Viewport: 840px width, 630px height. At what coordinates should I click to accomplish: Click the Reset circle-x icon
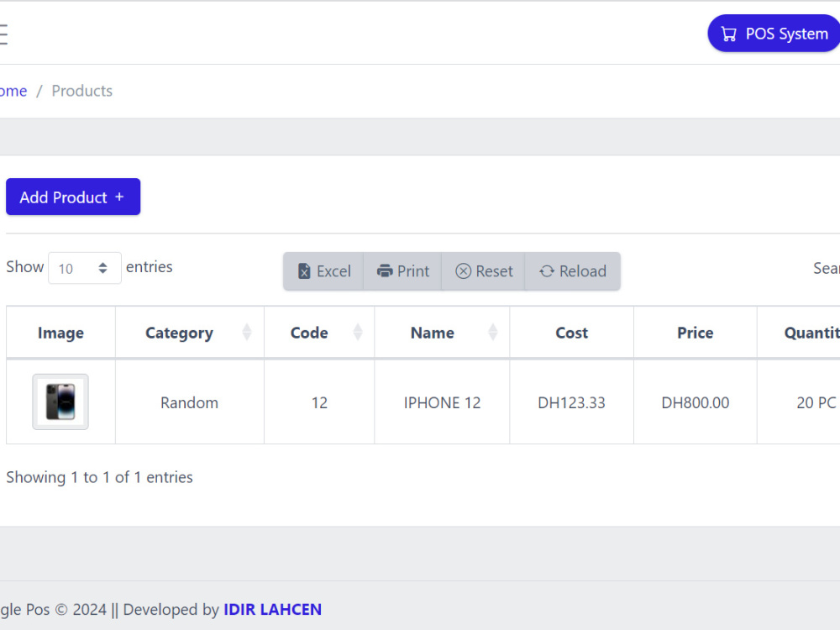click(x=464, y=271)
